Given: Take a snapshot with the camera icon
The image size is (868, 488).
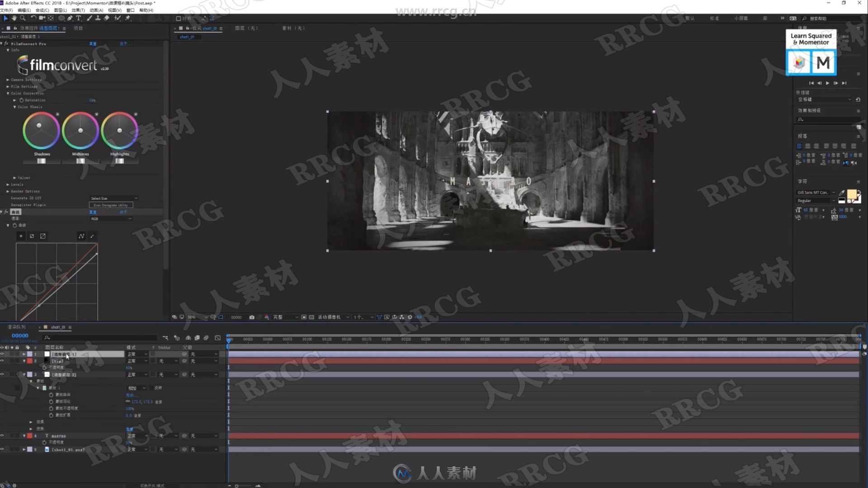Looking at the screenshot, I should coord(252,317).
